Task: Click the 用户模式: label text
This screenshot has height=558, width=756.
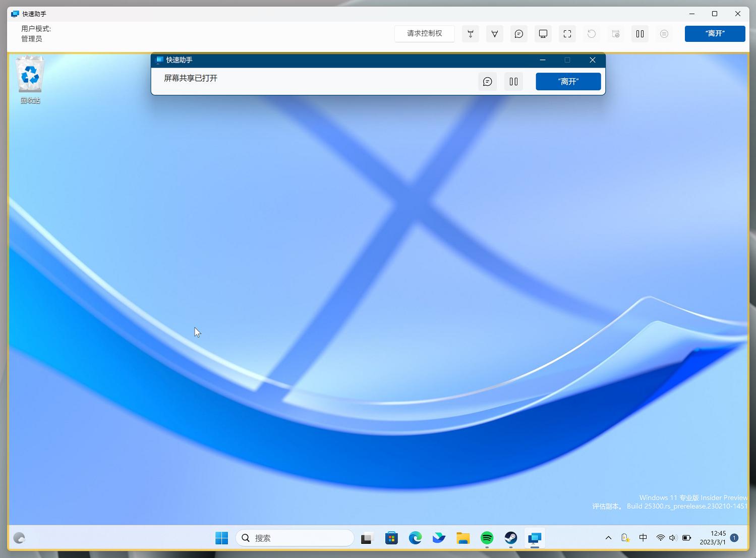Action: point(36,29)
